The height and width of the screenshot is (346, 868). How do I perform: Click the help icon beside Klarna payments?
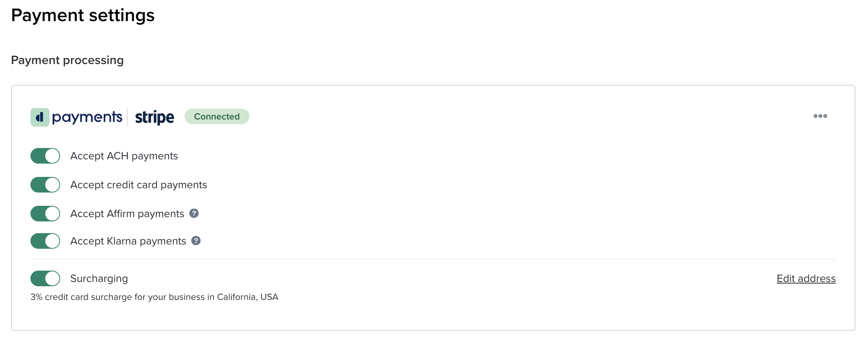click(196, 241)
